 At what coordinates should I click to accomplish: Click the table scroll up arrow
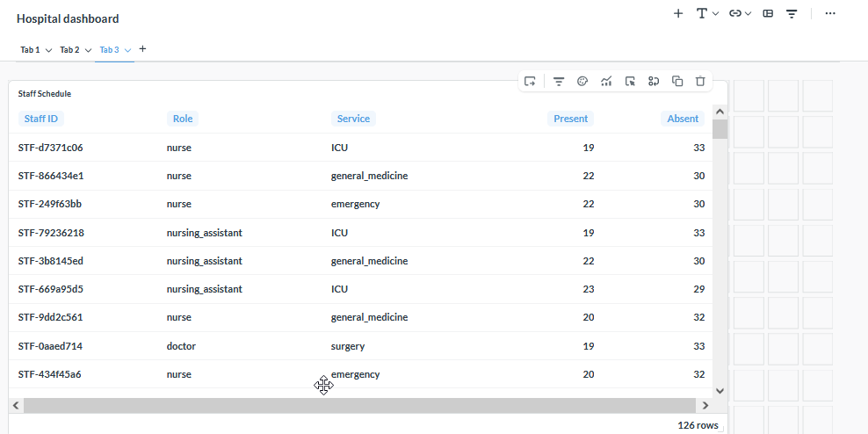(720, 112)
